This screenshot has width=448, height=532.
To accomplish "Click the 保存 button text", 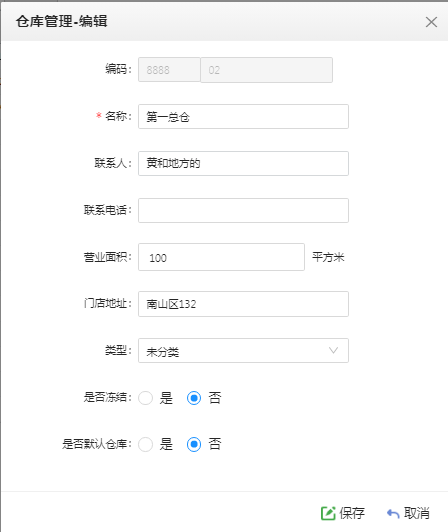I will 352,513.
